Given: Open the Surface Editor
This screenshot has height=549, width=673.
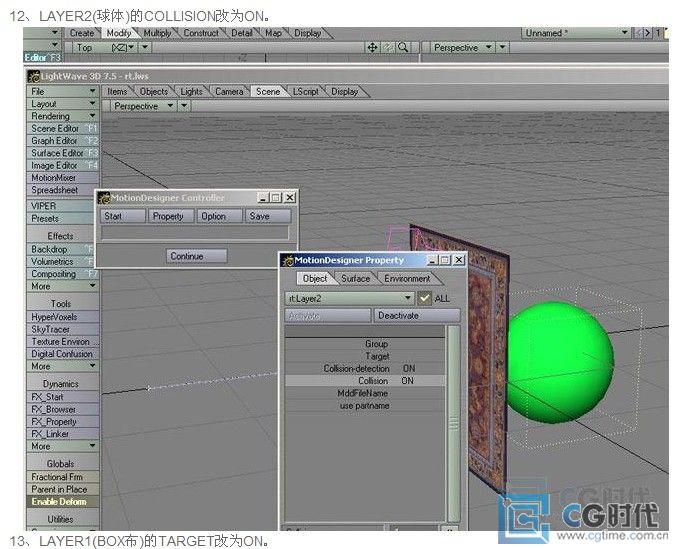Looking at the screenshot, I should tap(63, 153).
